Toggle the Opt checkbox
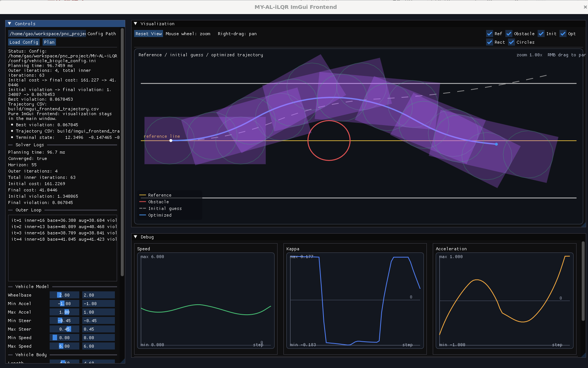 click(x=563, y=34)
